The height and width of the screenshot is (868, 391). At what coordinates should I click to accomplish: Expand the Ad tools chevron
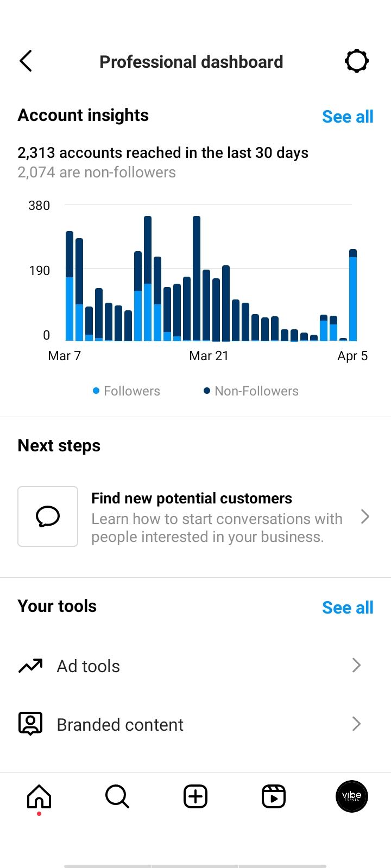point(356,665)
